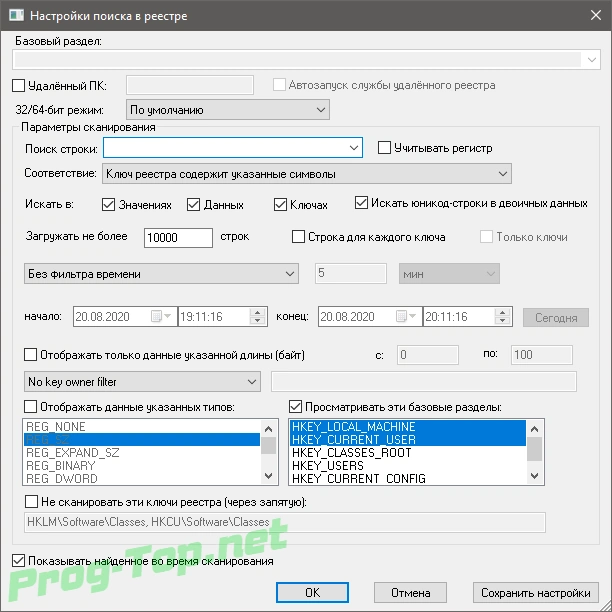The height and width of the screenshot is (612, 612).
Task: Select REG_BINARY in the types list
Action: pos(142,465)
